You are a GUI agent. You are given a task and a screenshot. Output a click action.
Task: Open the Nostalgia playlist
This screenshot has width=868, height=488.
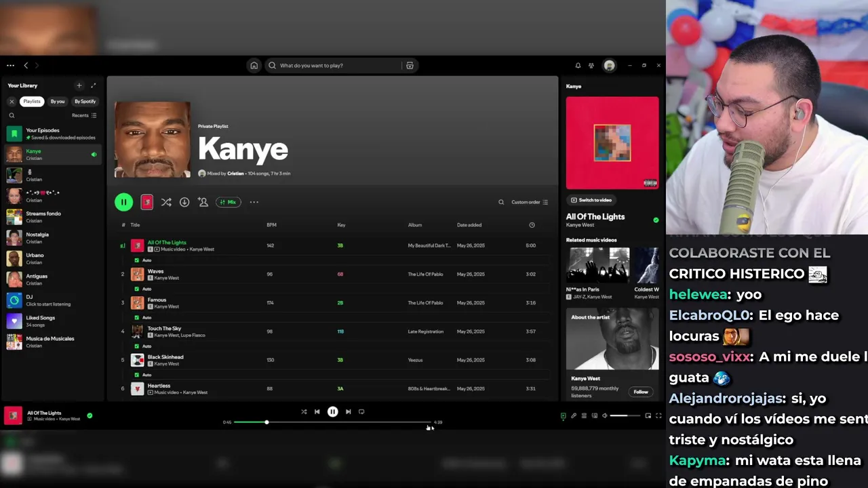pos(52,238)
